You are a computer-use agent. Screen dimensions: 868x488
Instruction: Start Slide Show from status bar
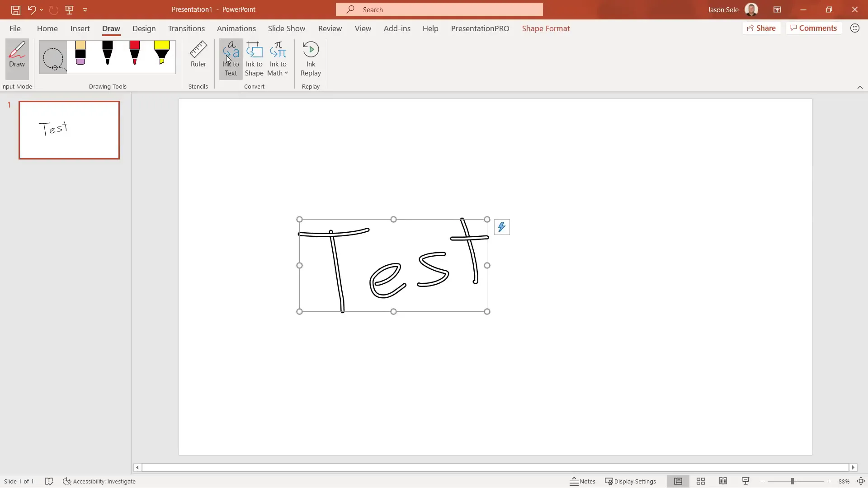[x=745, y=481]
